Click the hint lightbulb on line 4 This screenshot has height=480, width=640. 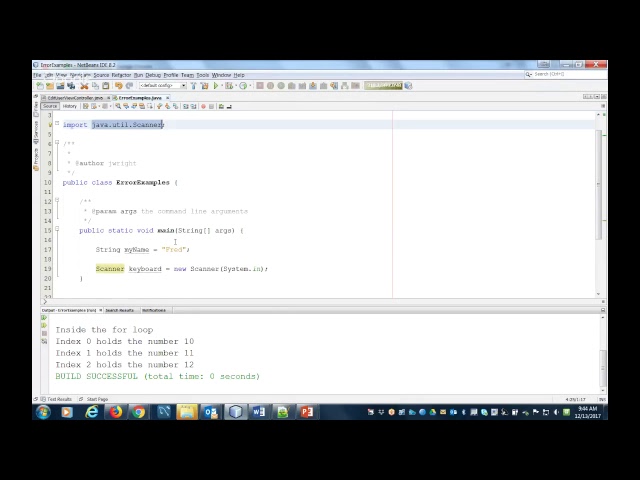(x=51, y=125)
